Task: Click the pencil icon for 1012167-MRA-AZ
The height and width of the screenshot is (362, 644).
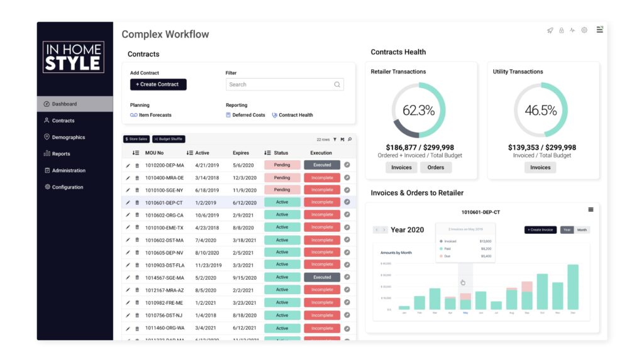Action: (x=128, y=290)
